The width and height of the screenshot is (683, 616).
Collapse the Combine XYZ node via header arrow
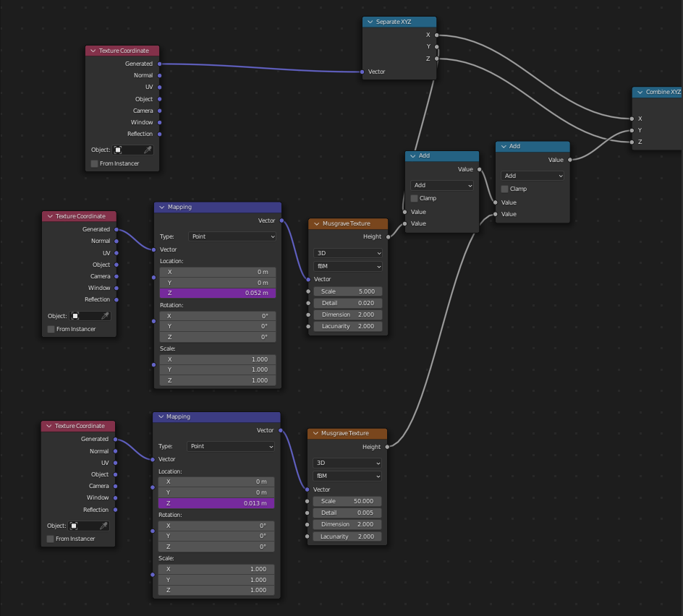(x=640, y=92)
